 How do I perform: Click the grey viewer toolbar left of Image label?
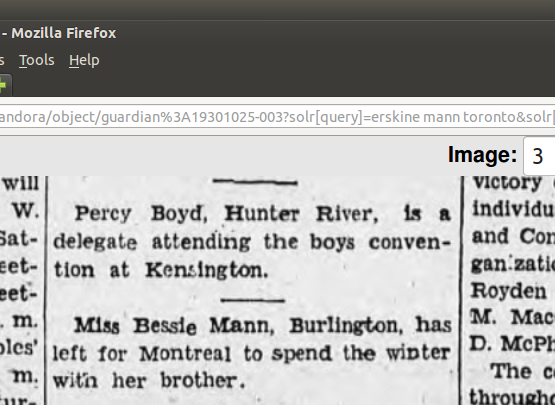coord(223,156)
